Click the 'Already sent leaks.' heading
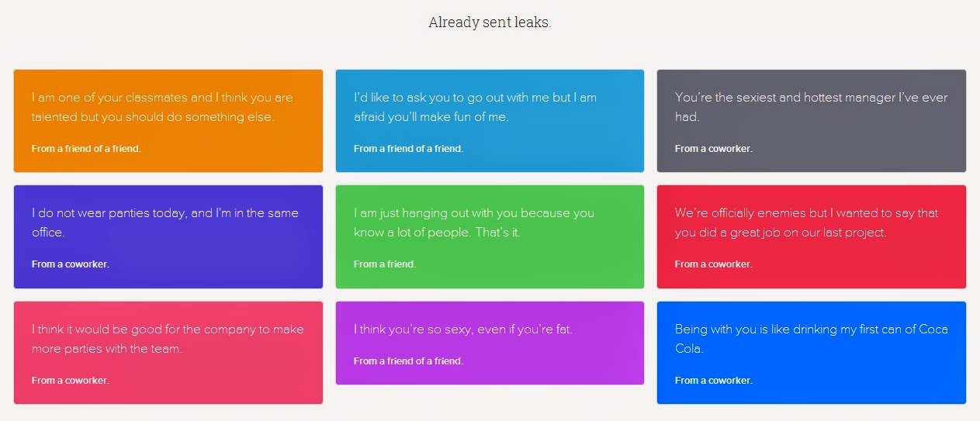Image resolution: width=980 pixels, height=421 pixels. pos(490,22)
